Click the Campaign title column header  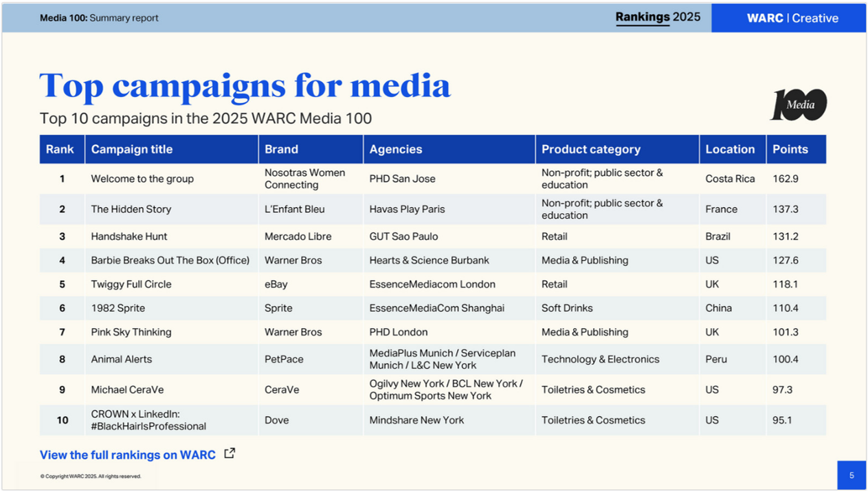pos(132,149)
